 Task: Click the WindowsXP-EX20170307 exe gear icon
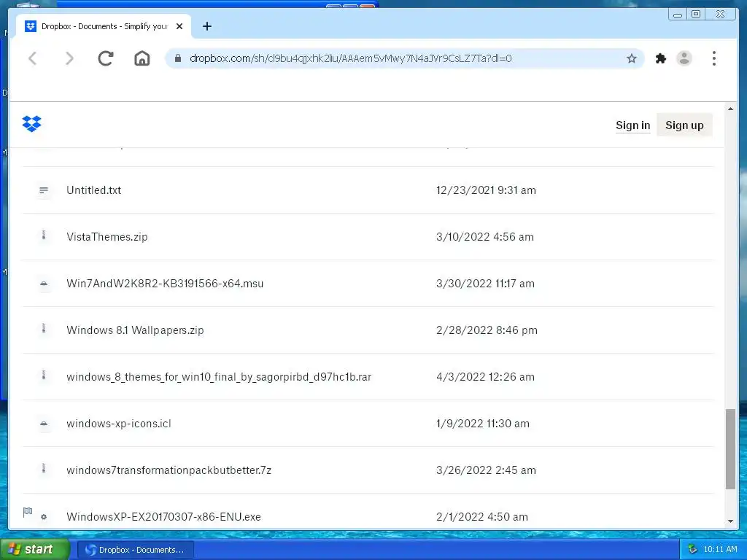point(44,517)
